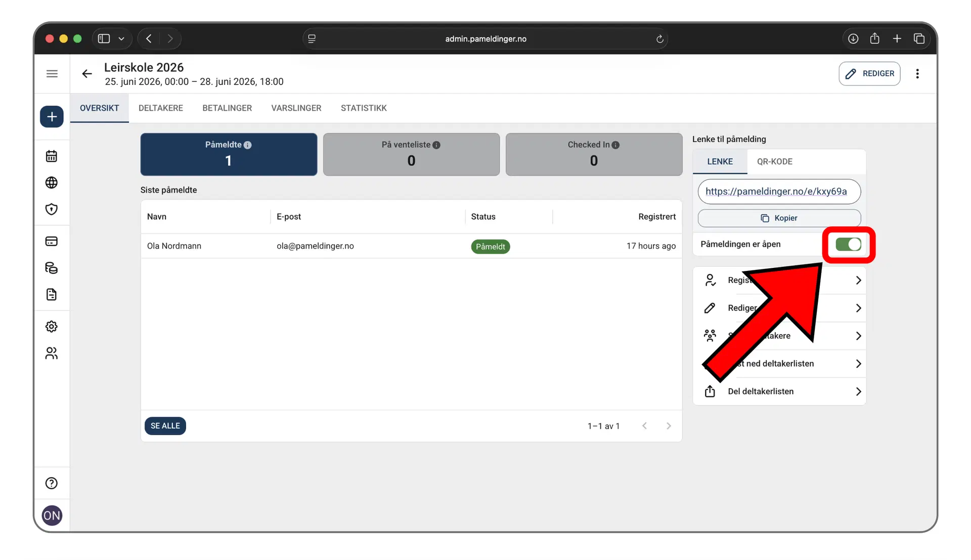Click the calendar icon in the sidebar

[x=52, y=156]
